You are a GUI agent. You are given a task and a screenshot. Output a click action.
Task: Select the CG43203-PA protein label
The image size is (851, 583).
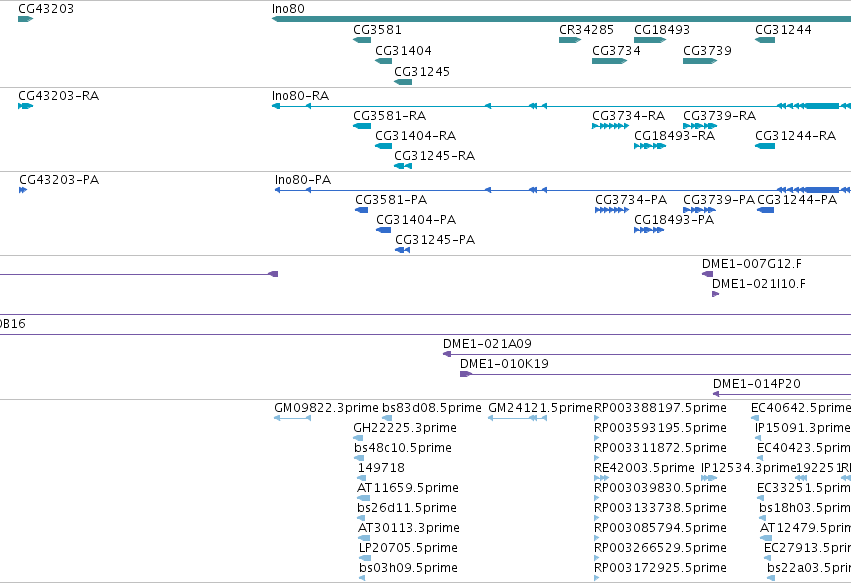point(59,180)
